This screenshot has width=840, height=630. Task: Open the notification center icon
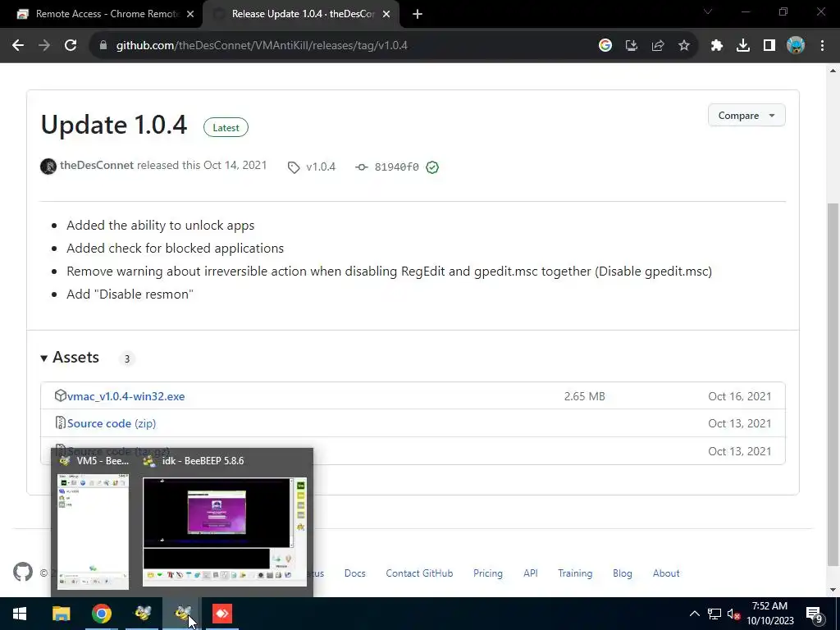point(815,614)
